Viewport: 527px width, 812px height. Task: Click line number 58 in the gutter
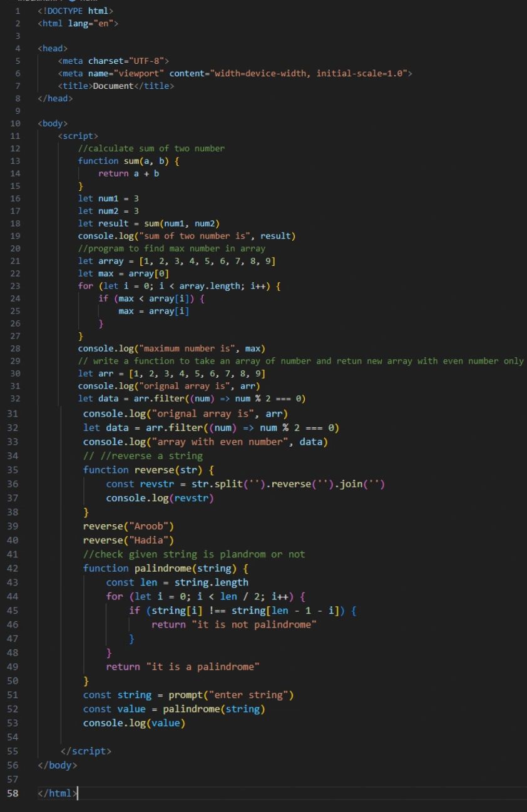click(x=14, y=793)
